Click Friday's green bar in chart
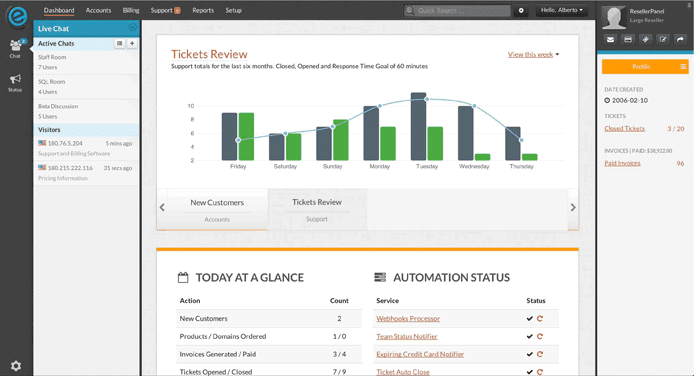Viewport: 694px width, 376px height. pos(246,137)
